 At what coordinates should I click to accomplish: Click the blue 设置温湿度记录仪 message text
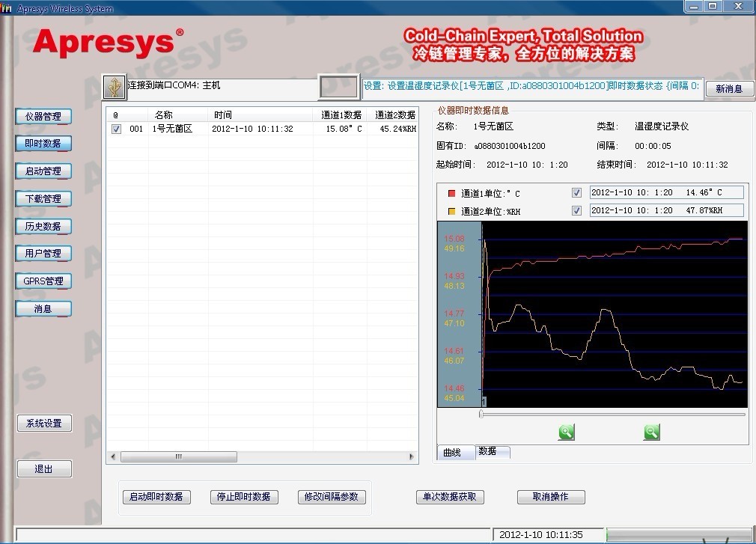531,86
